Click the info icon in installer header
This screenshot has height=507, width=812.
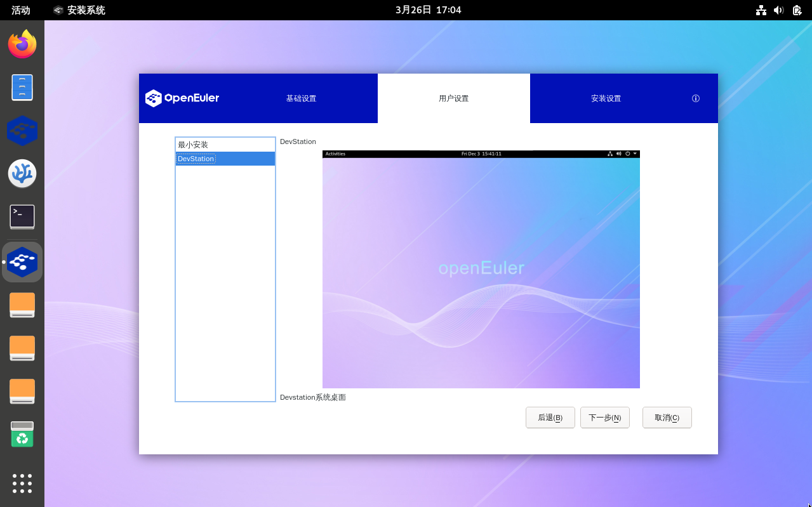(695, 98)
